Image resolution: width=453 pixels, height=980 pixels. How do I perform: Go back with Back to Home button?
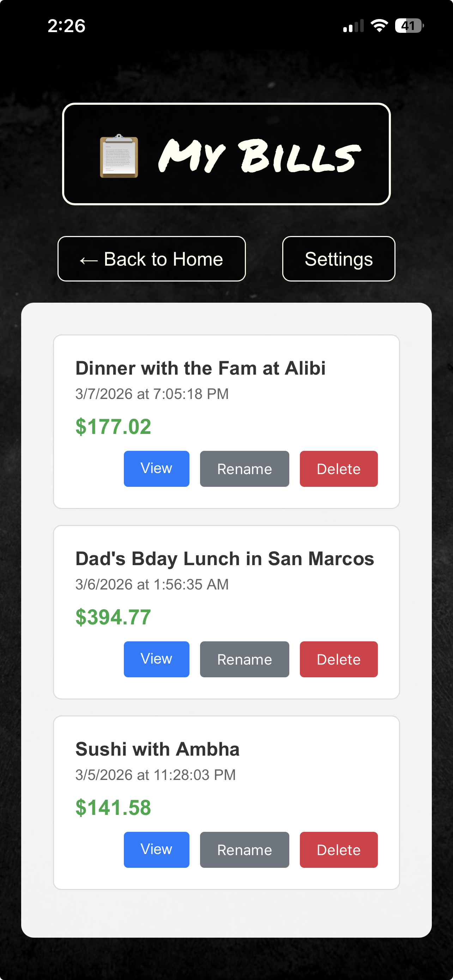click(x=151, y=259)
